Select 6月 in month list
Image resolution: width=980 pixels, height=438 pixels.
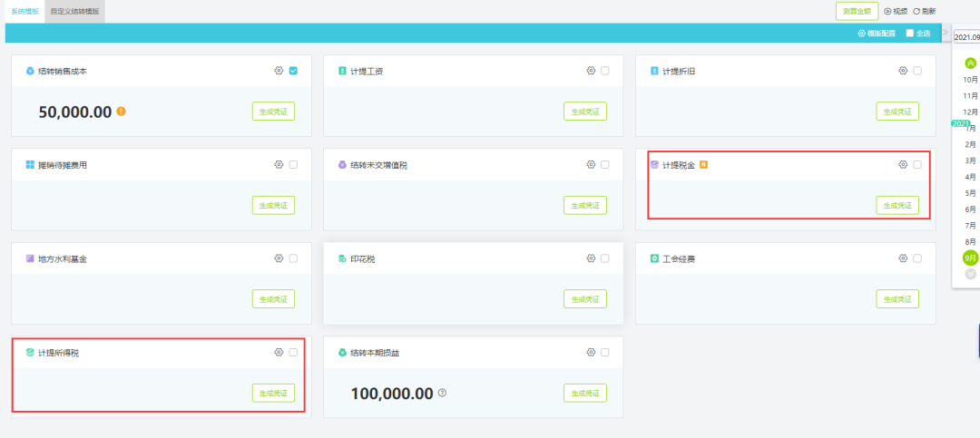[x=970, y=209]
